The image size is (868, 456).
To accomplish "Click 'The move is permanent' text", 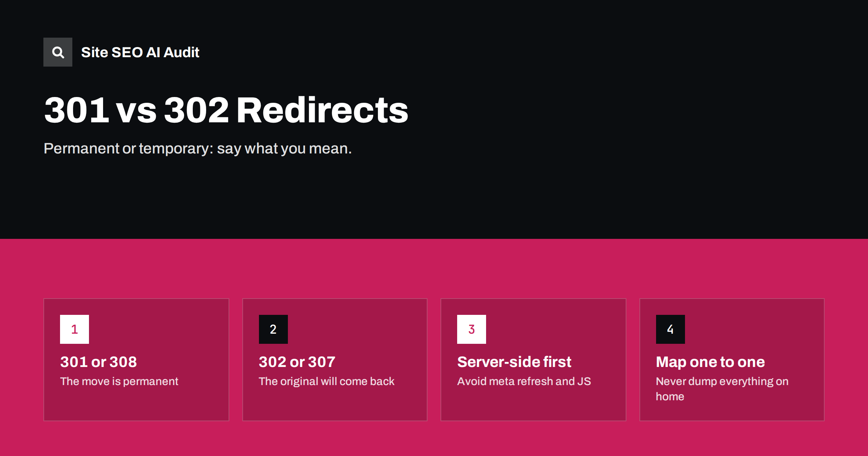I will 119,381.
